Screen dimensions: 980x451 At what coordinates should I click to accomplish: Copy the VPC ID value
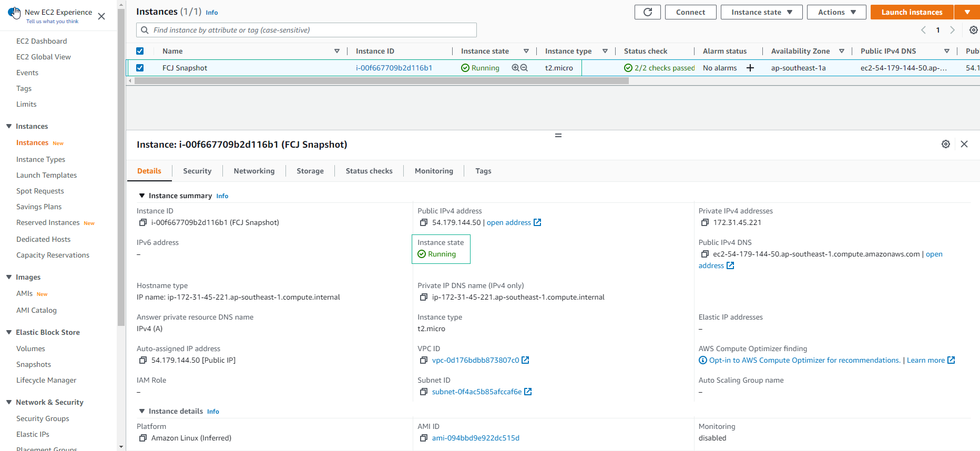coord(423,360)
